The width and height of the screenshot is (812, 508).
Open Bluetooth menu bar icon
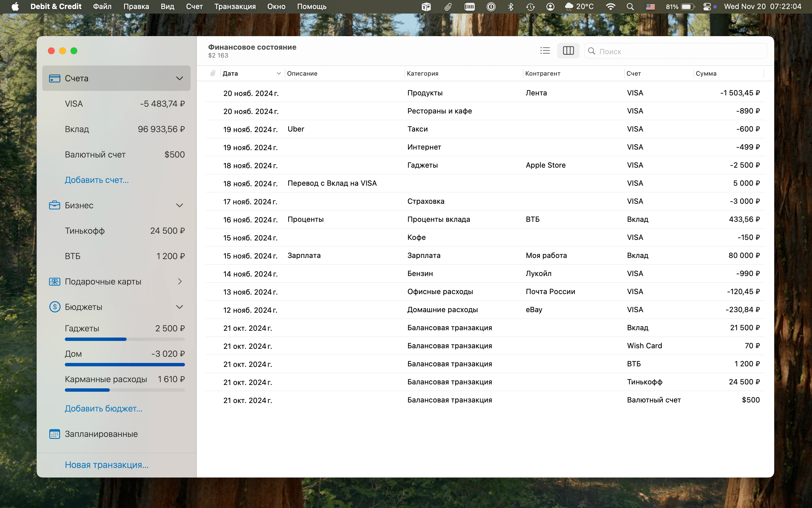click(x=511, y=6)
